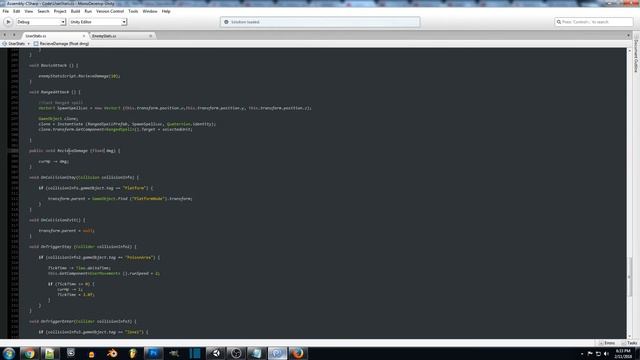Open the Project menu
The width and height of the screenshot is (640, 360).
[x=60, y=11]
